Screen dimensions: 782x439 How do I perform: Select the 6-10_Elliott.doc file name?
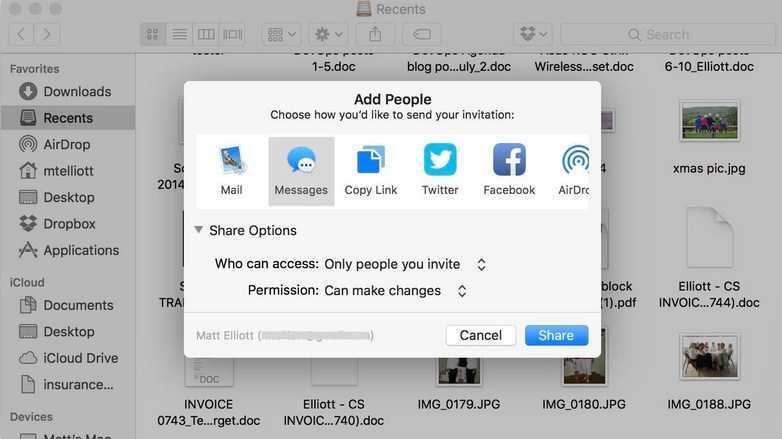(709, 66)
